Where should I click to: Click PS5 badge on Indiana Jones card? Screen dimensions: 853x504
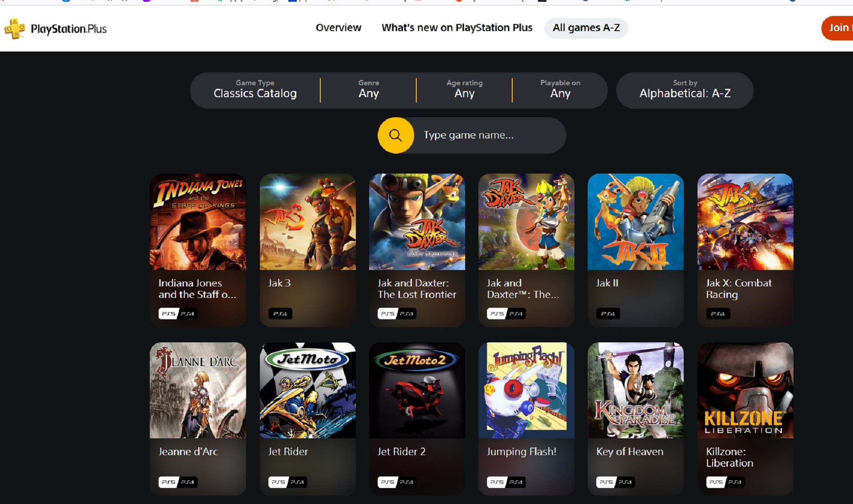tap(168, 314)
